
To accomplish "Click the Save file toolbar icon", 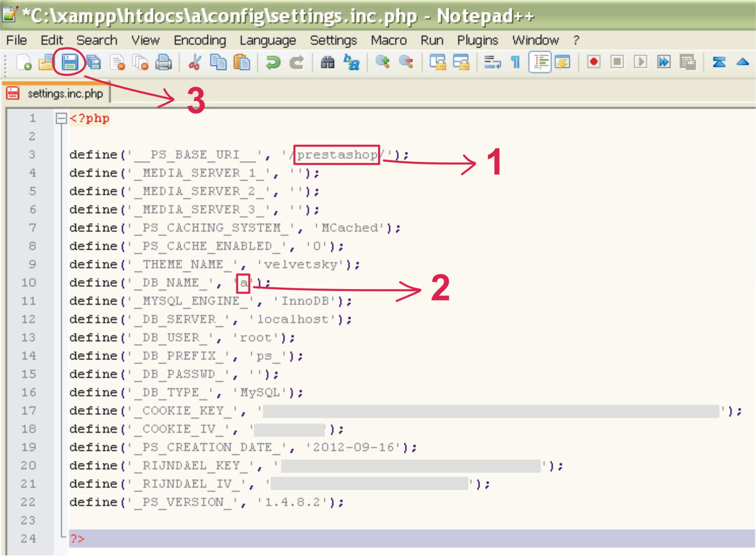I will [x=70, y=63].
